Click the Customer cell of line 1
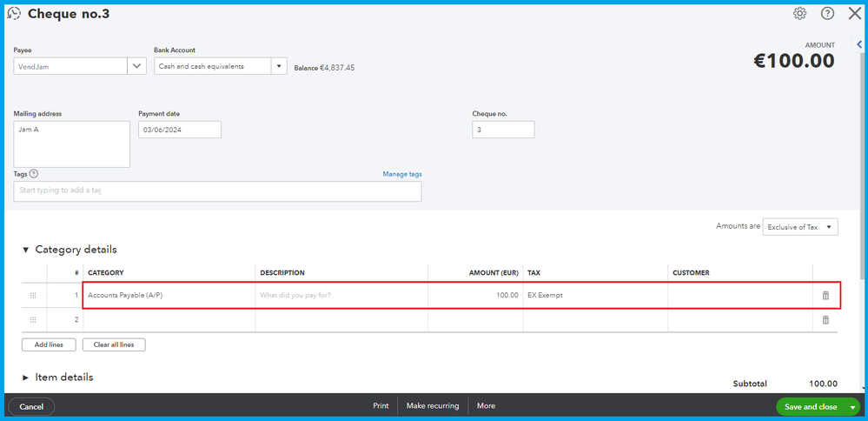 [740, 295]
